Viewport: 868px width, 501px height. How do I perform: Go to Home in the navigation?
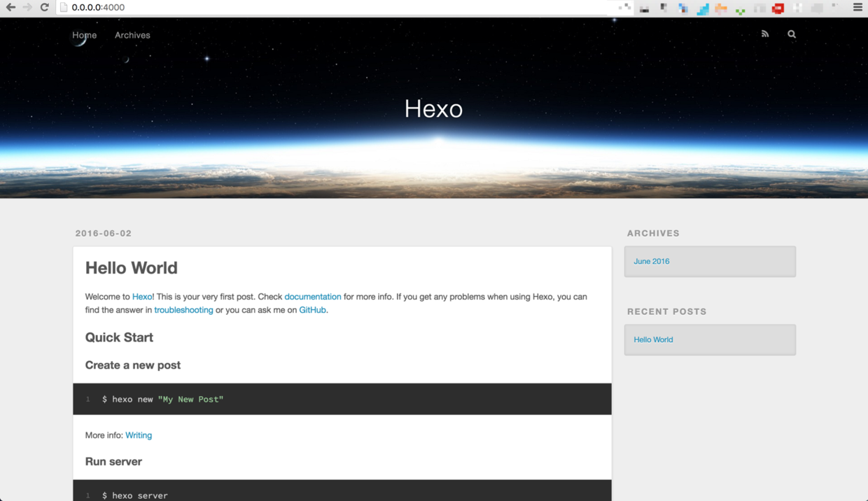point(84,35)
